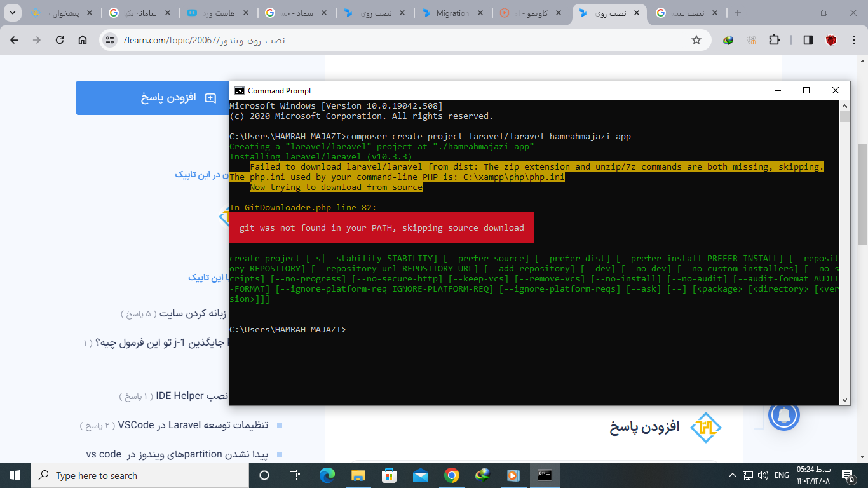Image resolution: width=868 pixels, height=488 pixels.
Task: Open the Command Prompt title bar icon
Action: (x=239, y=91)
